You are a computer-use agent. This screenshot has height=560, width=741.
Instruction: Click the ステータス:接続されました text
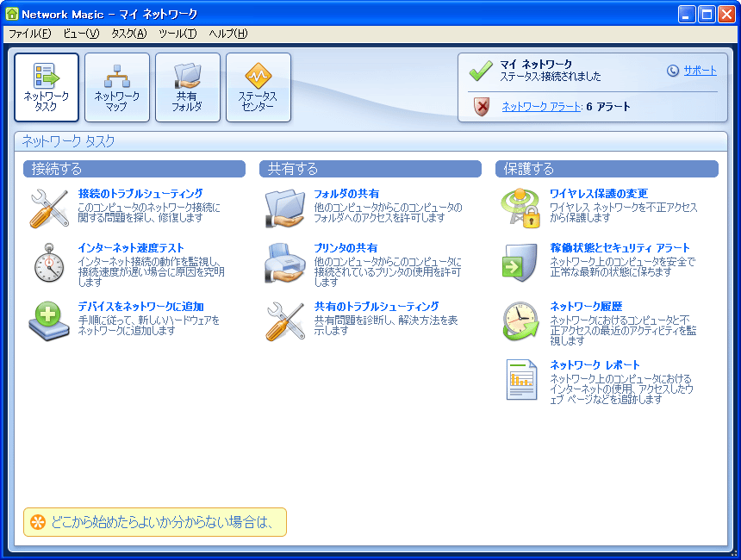tap(551, 77)
